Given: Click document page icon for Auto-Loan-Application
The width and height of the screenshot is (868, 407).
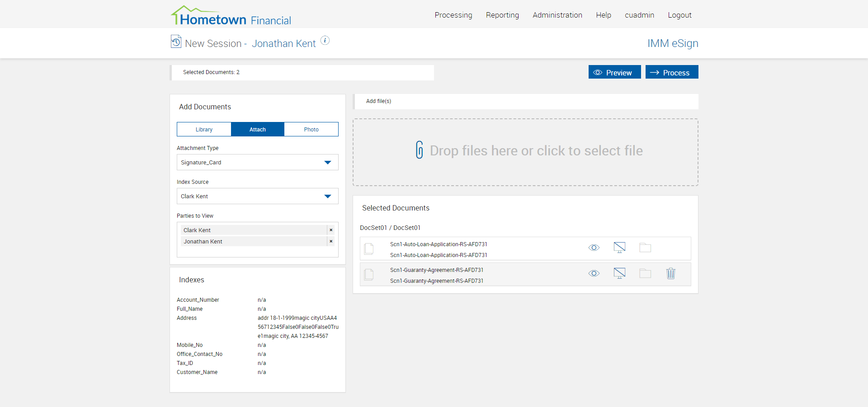Looking at the screenshot, I should point(369,248).
